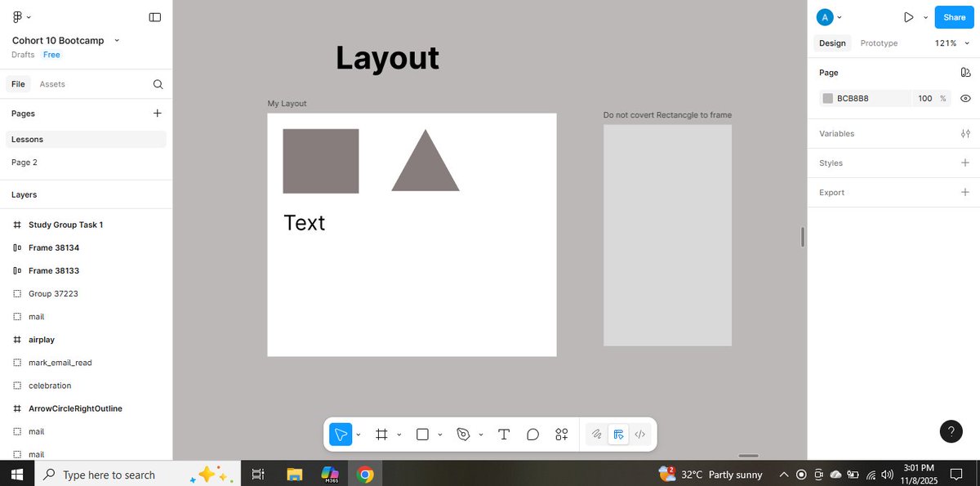Click the BCB8B8 page color swatch

828,98
